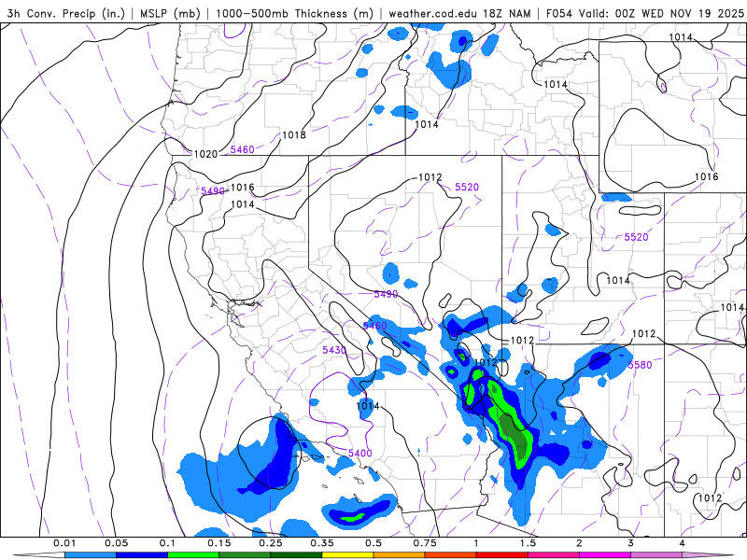Select the 0.75 legend tick label
This screenshot has height=560, width=747.
pyautogui.click(x=425, y=543)
